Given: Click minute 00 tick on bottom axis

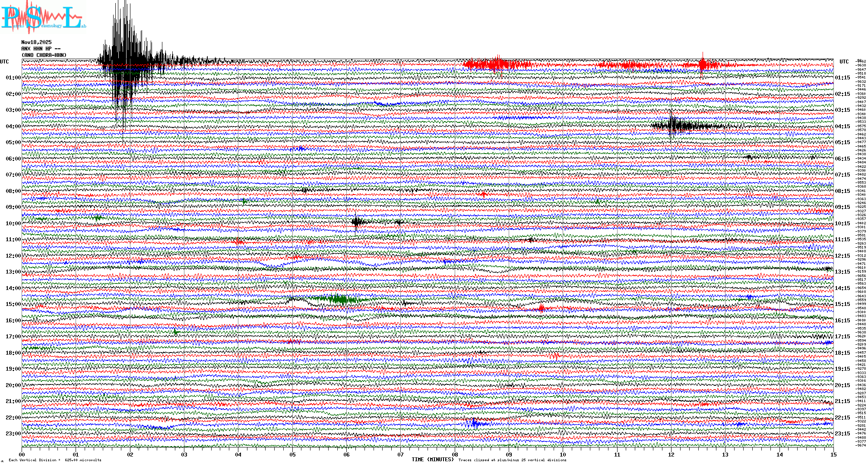Looking at the screenshot, I should (x=22, y=454).
